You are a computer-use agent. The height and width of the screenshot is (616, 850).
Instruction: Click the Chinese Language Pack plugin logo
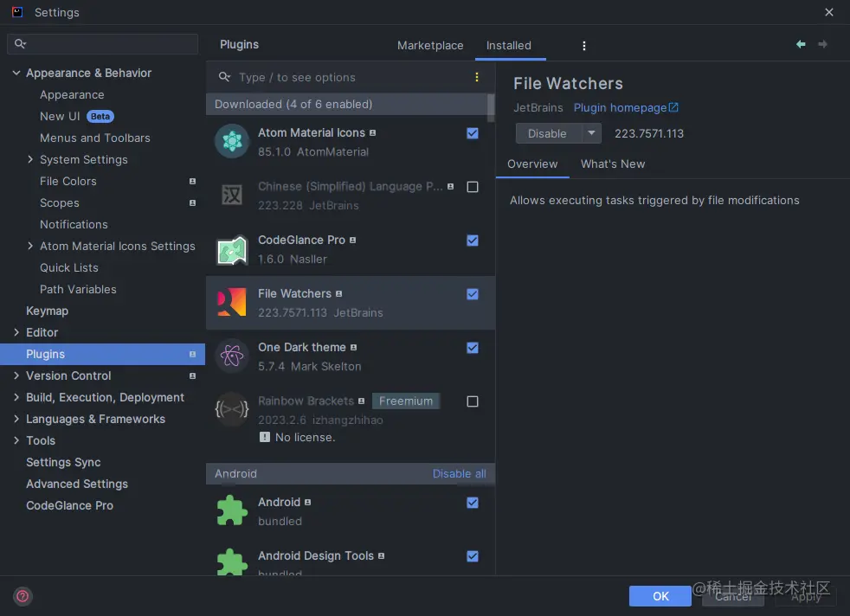[232, 195]
